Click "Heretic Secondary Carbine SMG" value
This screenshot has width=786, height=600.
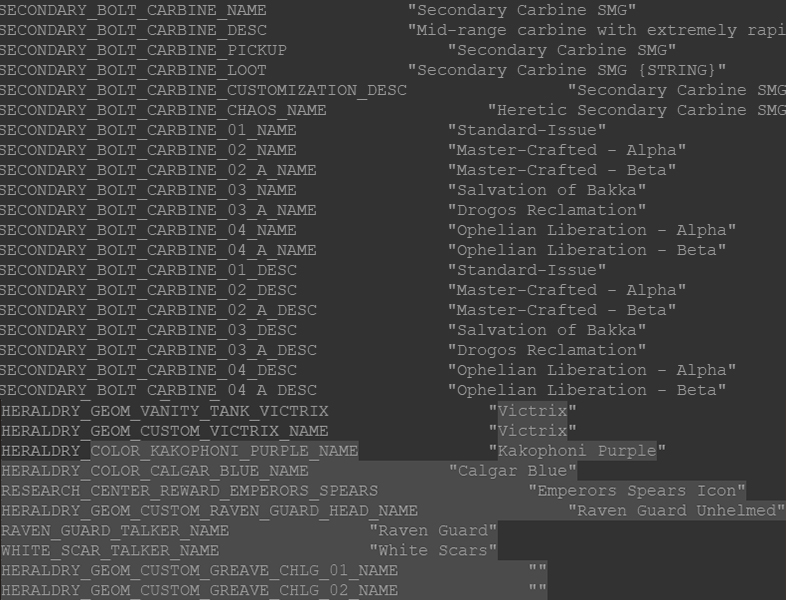637,110
